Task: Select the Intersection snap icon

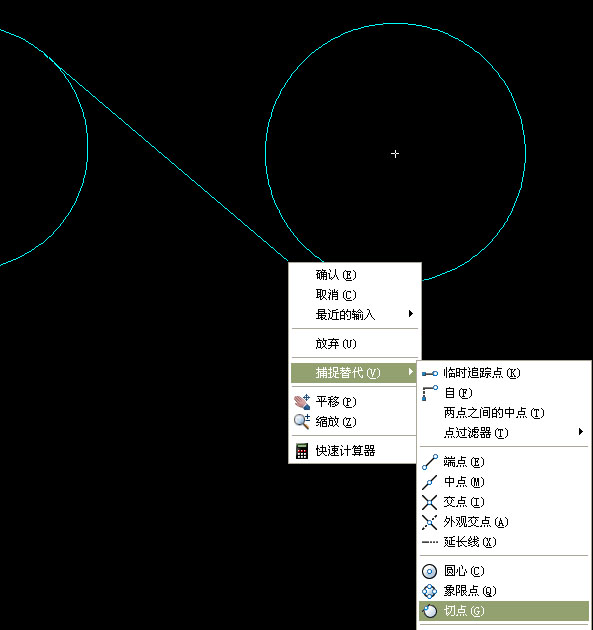Action: [x=429, y=502]
